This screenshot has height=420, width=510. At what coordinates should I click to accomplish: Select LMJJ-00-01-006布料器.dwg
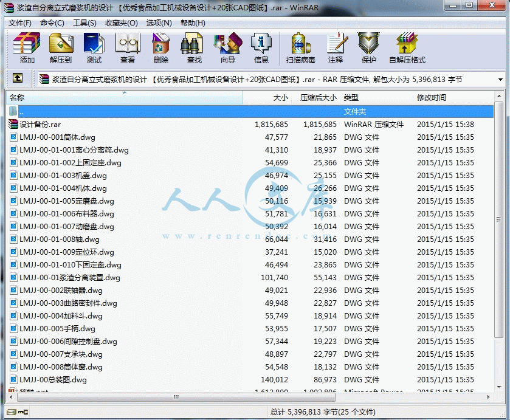click(67, 214)
